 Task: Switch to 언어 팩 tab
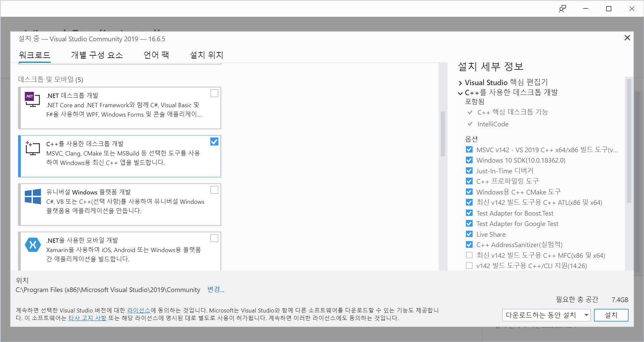click(x=156, y=55)
